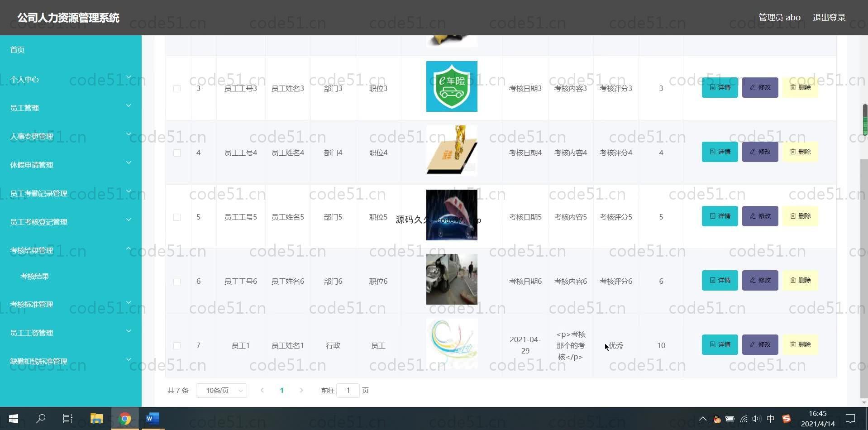Click the Sogou input method tray icon
The width and height of the screenshot is (868, 430).
tap(787, 419)
